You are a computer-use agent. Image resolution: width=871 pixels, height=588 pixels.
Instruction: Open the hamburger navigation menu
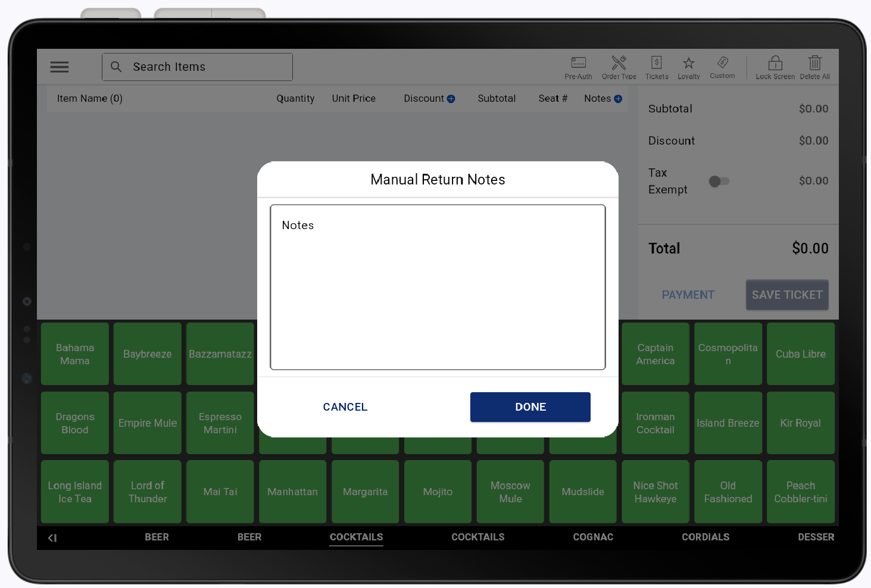(60, 67)
